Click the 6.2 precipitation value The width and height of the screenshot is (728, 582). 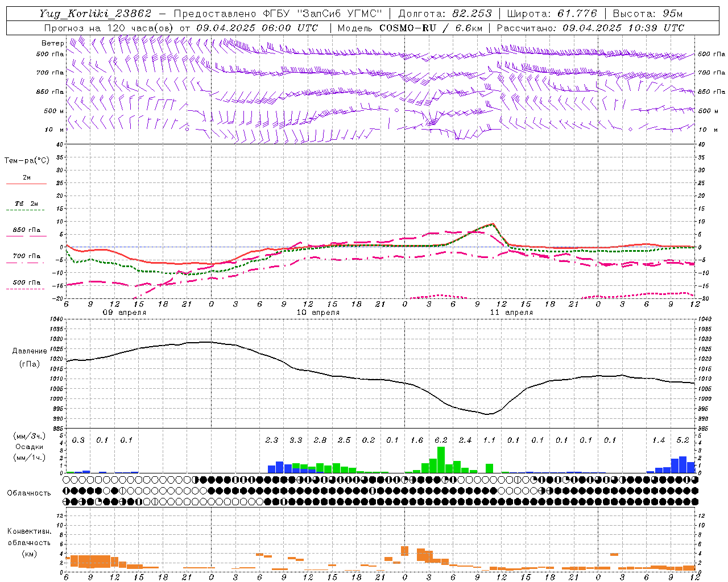click(x=441, y=440)
